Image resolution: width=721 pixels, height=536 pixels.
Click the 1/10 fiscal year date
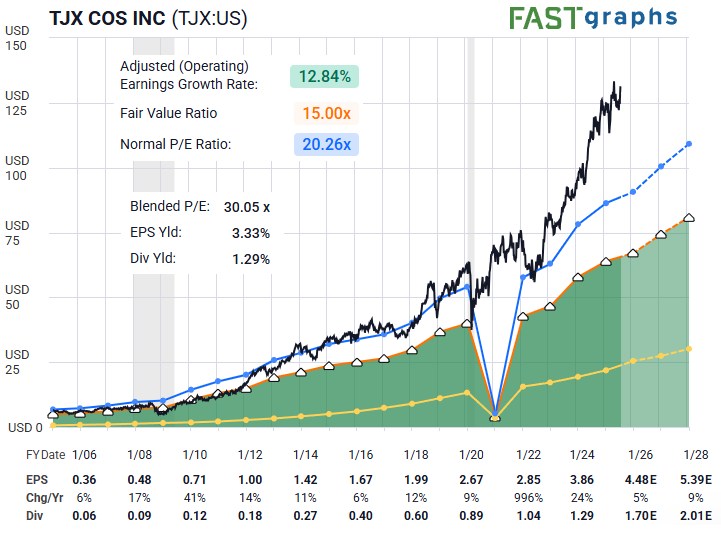tap(195, 455)
